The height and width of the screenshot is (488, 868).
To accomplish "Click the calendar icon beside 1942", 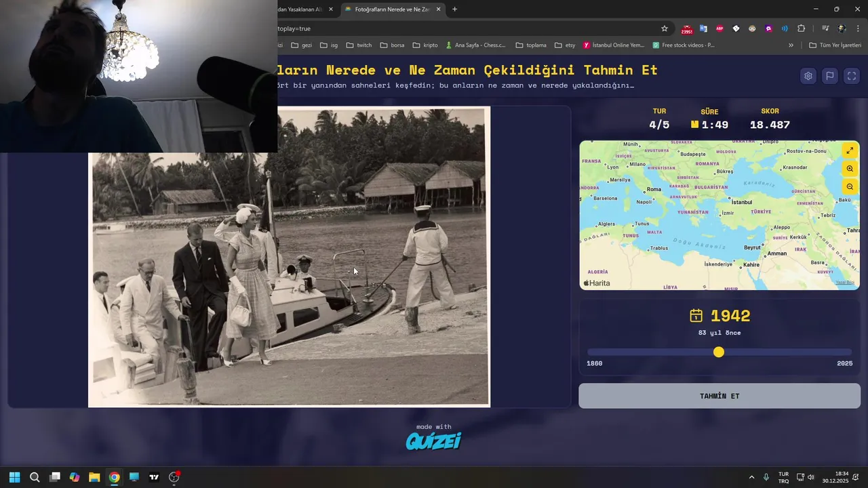I will tap(696, 316).
